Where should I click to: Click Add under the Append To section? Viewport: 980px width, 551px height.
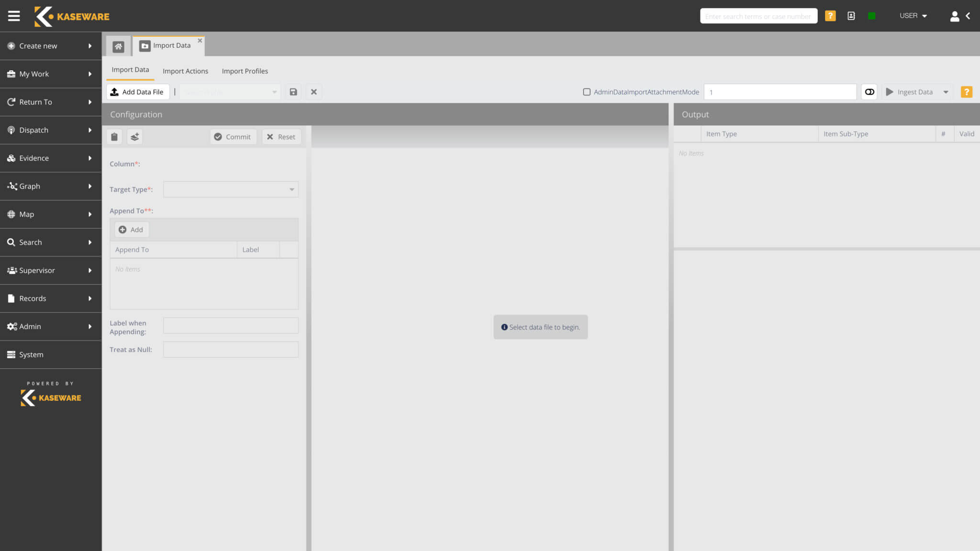[x=131, y=229]
